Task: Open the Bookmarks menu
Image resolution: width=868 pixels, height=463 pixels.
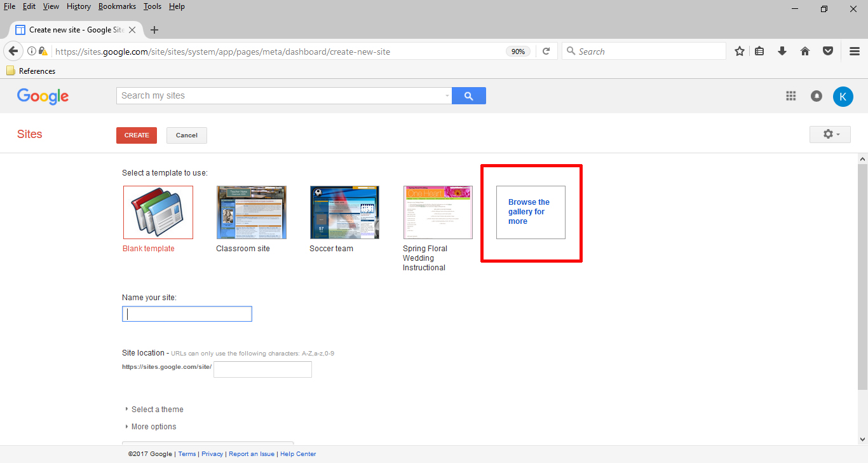Action: click(117, 6)
